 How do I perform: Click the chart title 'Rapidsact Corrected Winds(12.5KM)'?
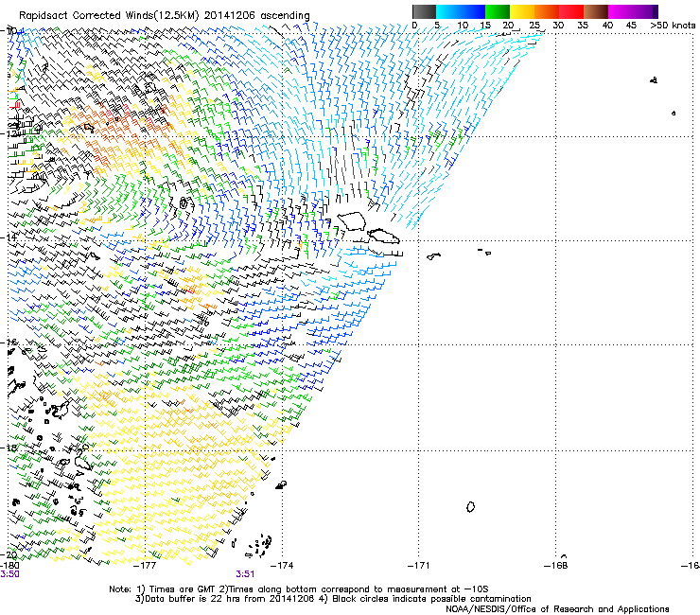point(109,16)
